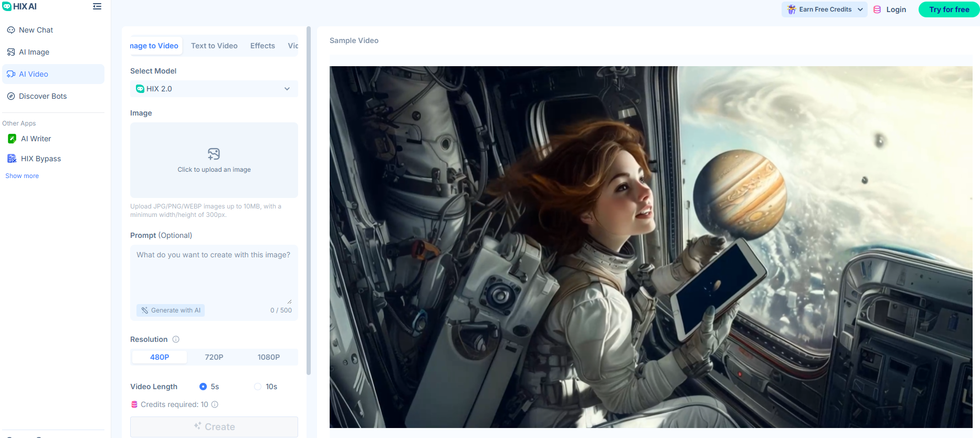Click the Video Length label
Screen dimensions: 980x438
click(x=154, y=387)
